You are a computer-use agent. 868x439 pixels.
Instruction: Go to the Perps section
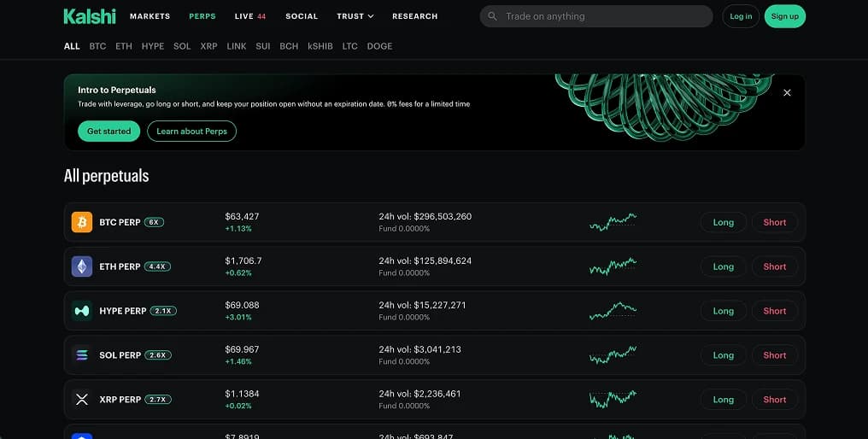(x=202, y=16)
